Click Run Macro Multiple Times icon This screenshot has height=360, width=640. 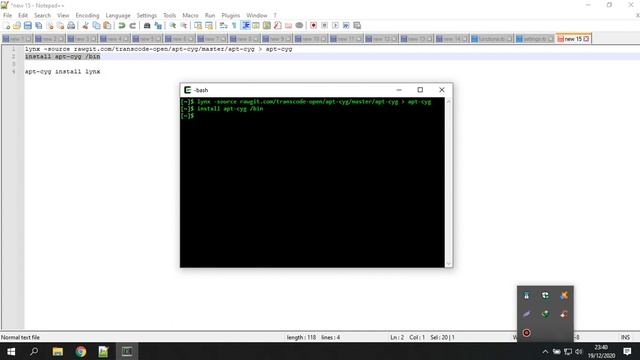tap(346, 26)
